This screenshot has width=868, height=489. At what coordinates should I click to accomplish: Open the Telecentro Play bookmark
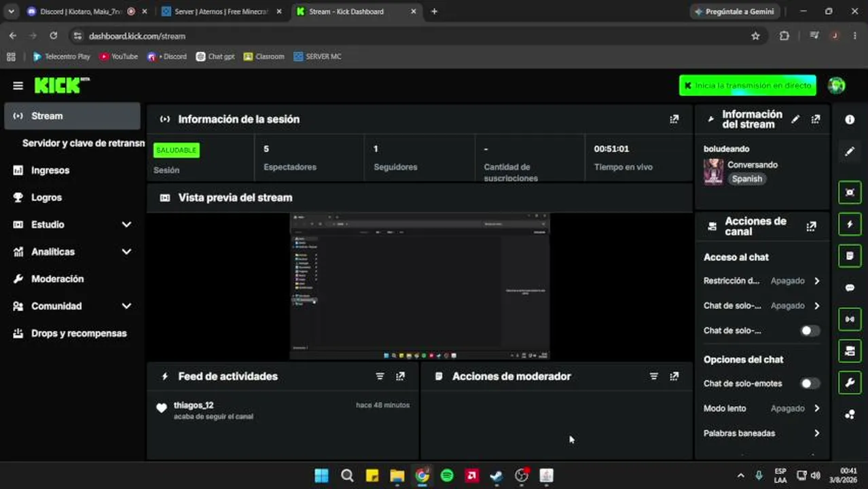(x=61, y=56)
